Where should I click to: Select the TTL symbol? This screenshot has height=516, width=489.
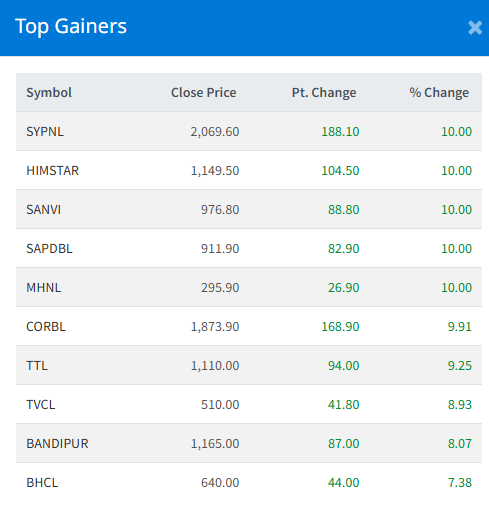[37, 365]
